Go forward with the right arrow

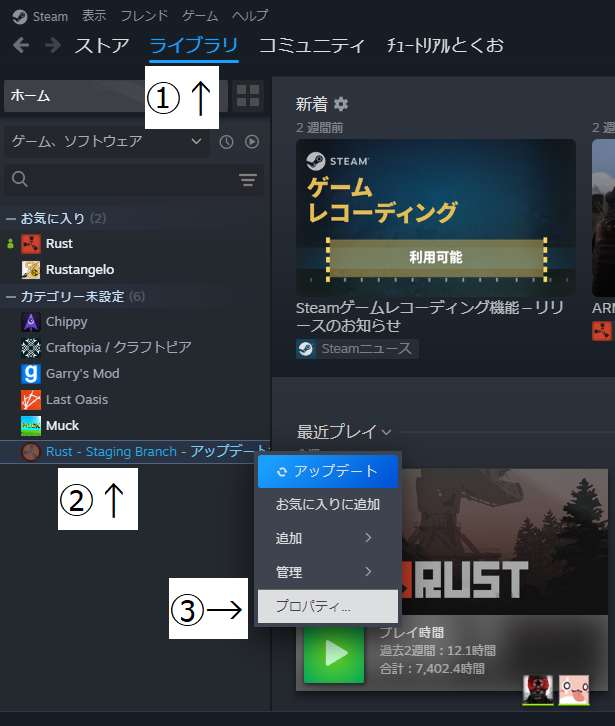point(53,45)
